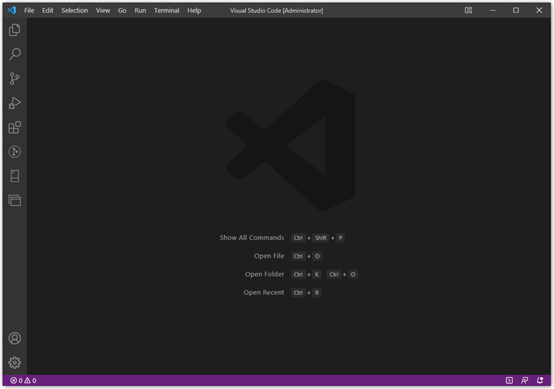Click the VS Code logo in title bar
This screenshot has height=389, width=554.
pos(12,10)
